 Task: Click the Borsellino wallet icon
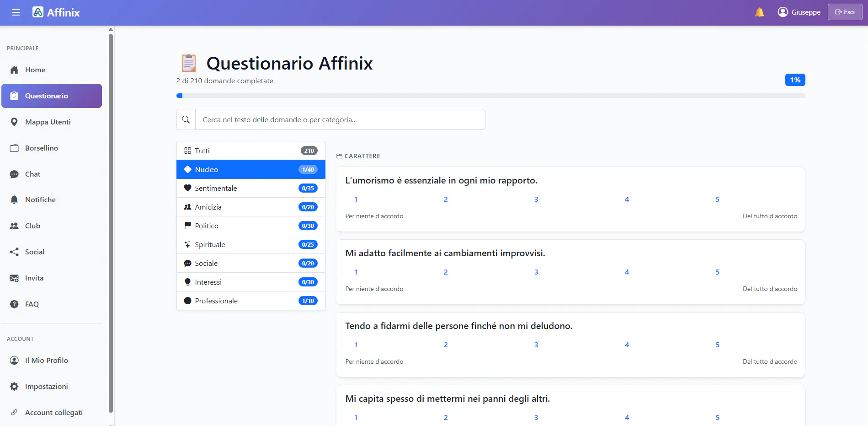pos(14,148)
